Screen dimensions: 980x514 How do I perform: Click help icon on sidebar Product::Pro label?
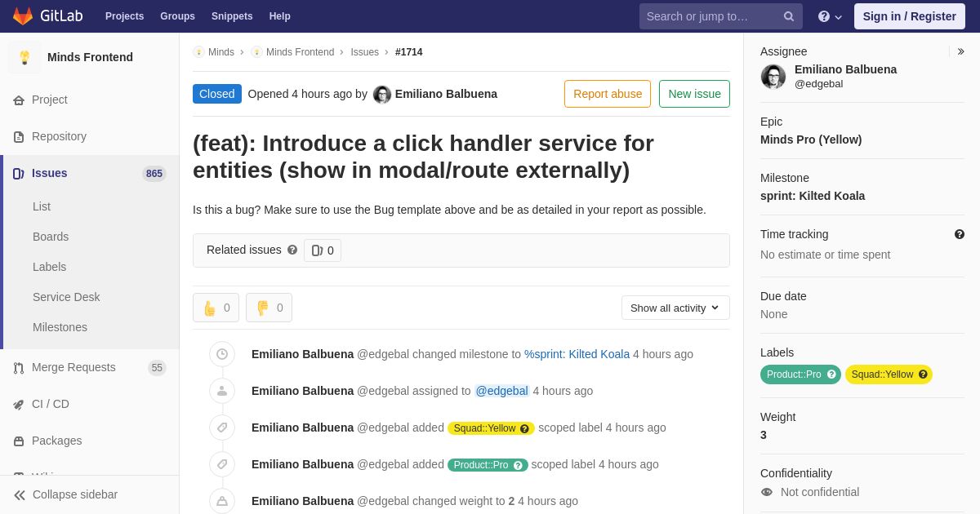point(831,374)
